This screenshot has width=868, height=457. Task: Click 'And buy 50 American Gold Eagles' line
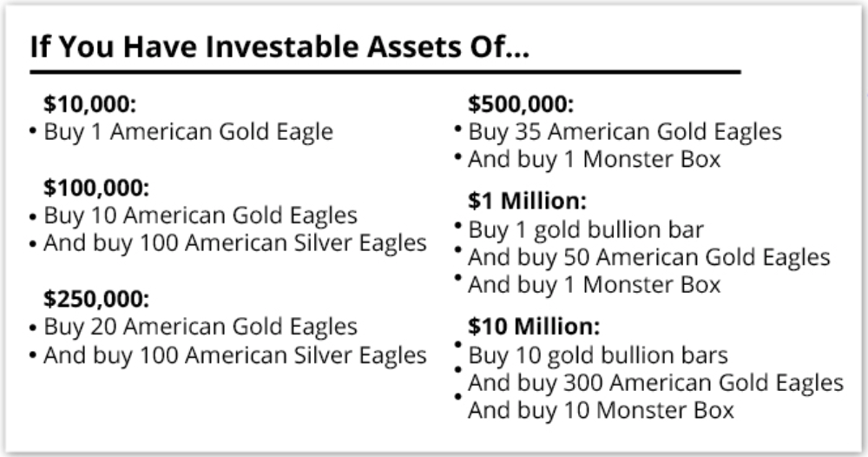tap(649, 257)
